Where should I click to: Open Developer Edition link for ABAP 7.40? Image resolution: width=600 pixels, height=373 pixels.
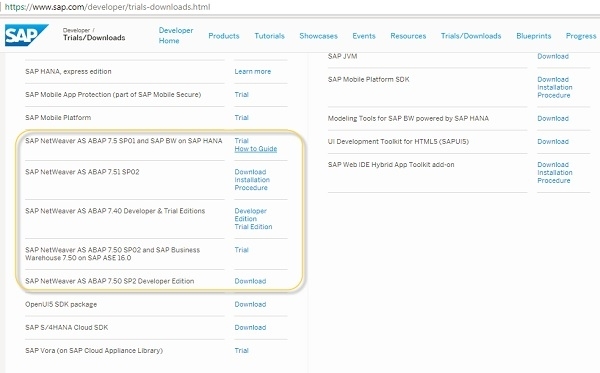click(x=251, y=215)
